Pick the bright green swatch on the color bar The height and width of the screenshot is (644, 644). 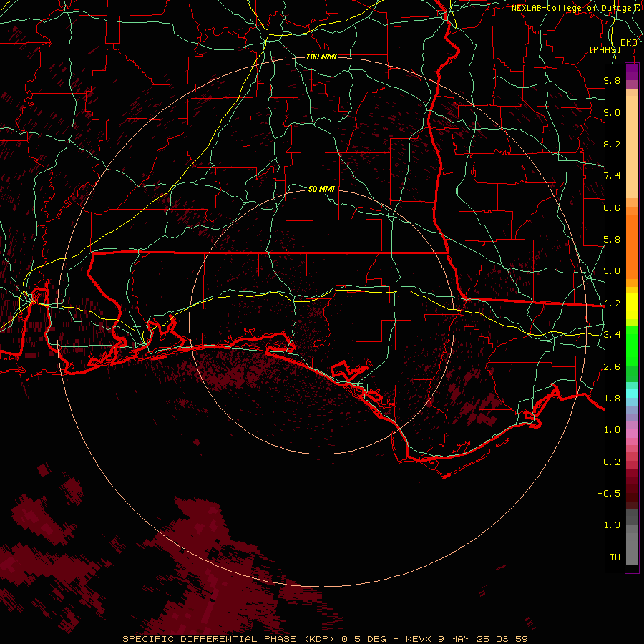click(x=632, y=345)
